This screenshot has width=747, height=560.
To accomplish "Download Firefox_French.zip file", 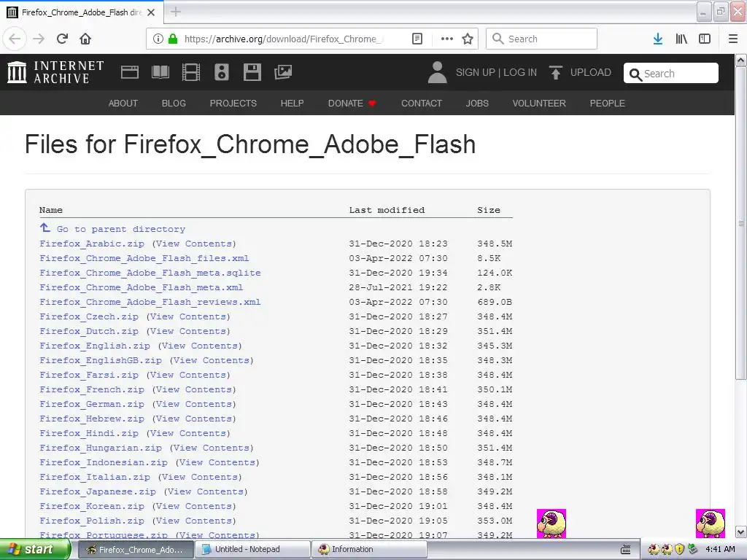I will (91, 389).
